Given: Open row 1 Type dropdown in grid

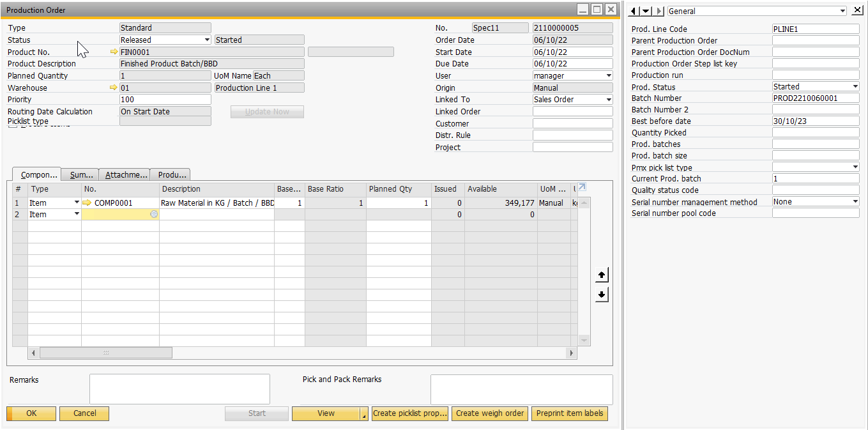Looking at the screenshot, I should click(77, 203).
